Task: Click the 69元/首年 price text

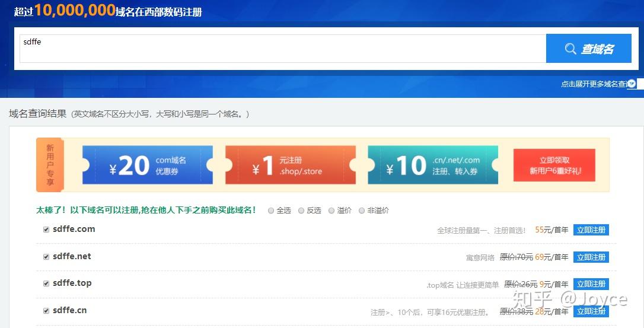Action: click(551, 257)
